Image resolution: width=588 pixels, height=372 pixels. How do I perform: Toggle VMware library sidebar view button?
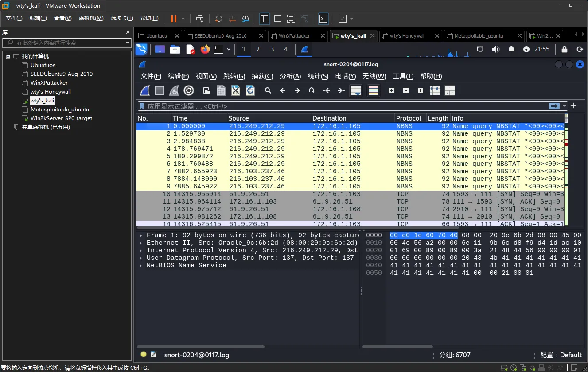pos(265,19)
